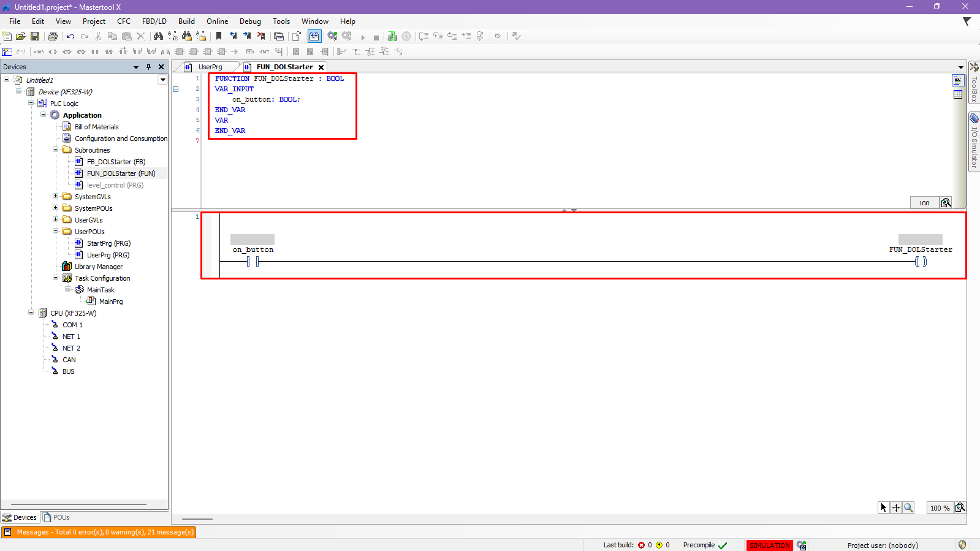Screen dimensions: 980x551
Task: Open the Devices panel dropdown arrow
Action: click(x=136, y=67)
